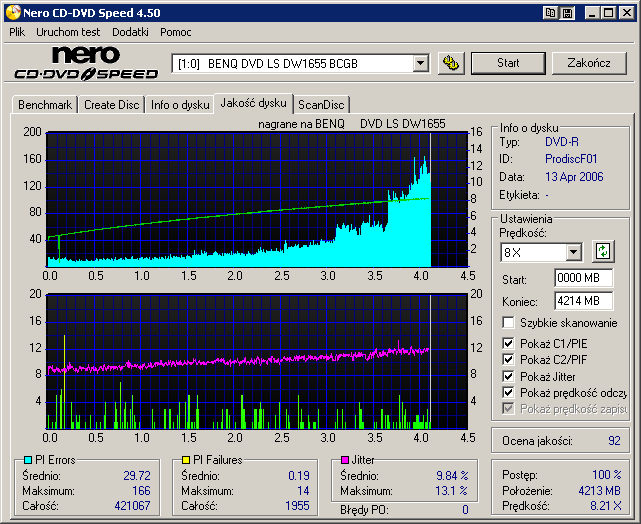Open the BENQ drive selection dropdown
The width and height of the screenshot is (641, 524).
(420, 64)
